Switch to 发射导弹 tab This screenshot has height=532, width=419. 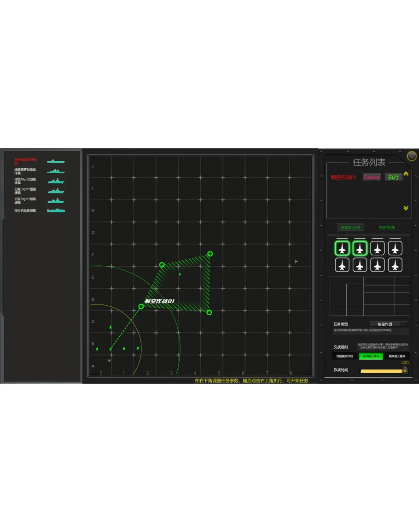(386, 228)
